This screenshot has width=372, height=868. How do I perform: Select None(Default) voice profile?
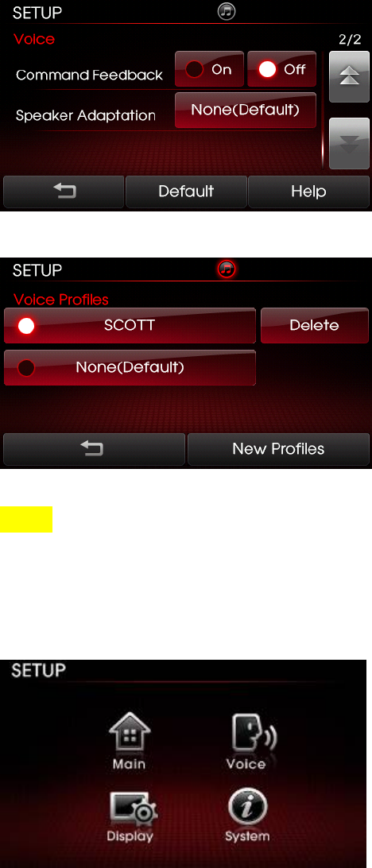130,367
